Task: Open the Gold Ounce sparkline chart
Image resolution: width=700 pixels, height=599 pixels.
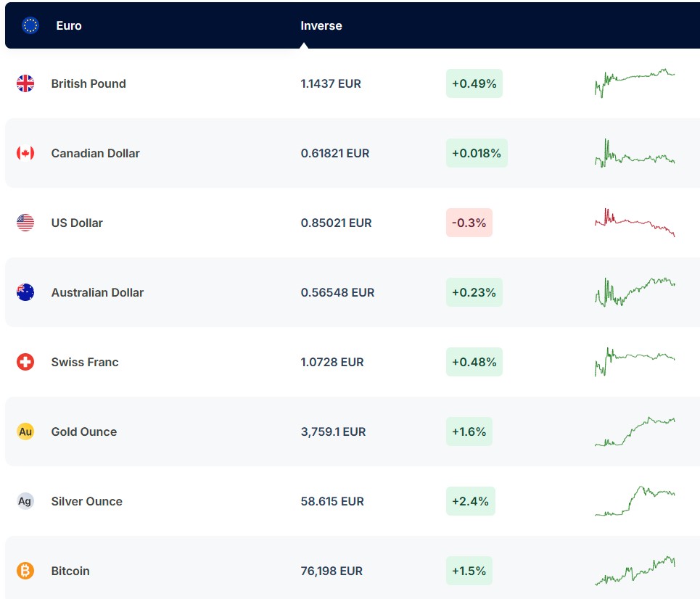Action: [635, 431]
